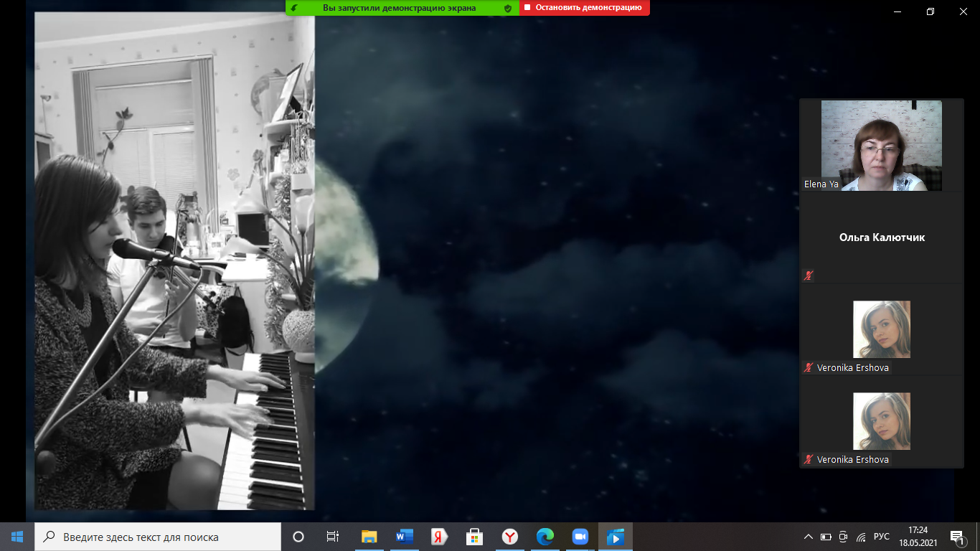The image size is (980, 551).
Task: Open Microsoft Store from the taskbar
Action: click(475, 537)
